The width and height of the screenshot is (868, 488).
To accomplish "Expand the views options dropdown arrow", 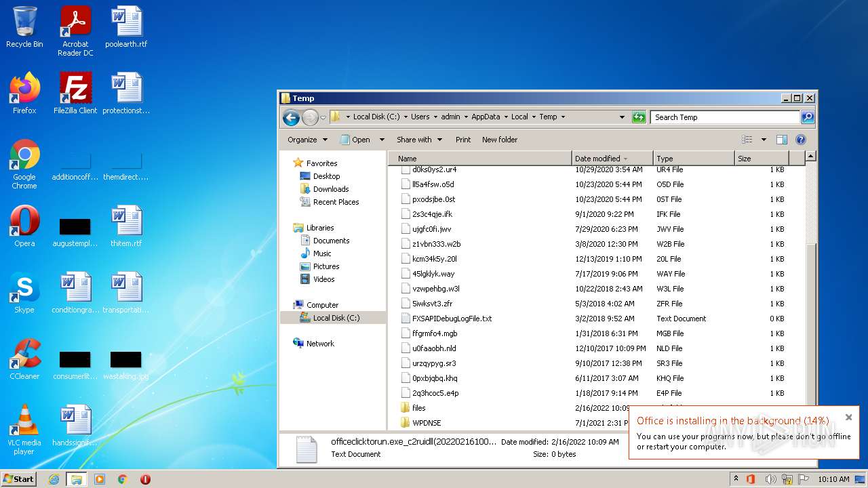I will (764, 140).
